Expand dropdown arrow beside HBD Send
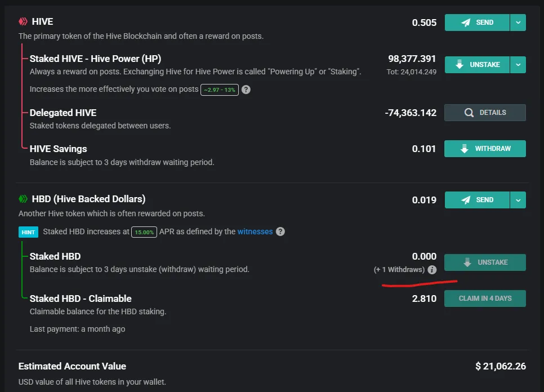 518,200
